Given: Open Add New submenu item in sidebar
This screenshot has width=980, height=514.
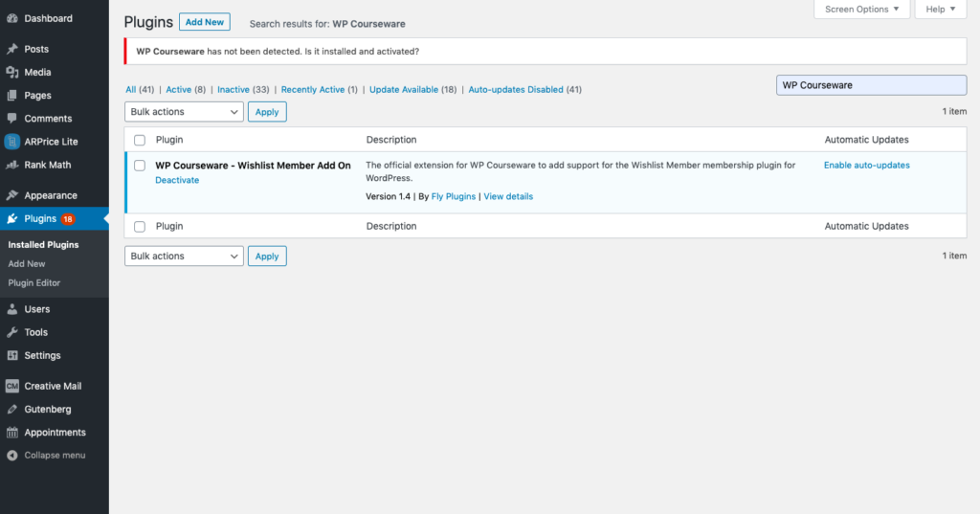Looking at the screenshot, I should click(x=26, y=264).
